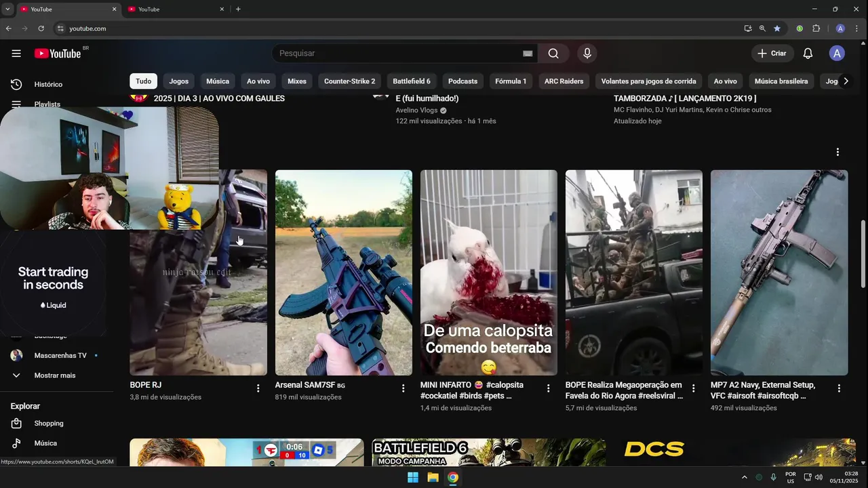Show hidden system tray icons
868x488 pixels.
tap(744, 477)
